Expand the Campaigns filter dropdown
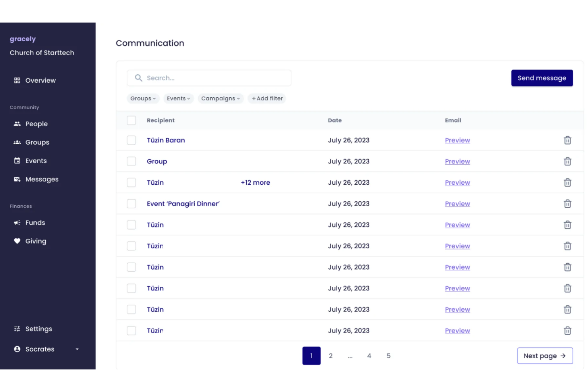The height and width of the screenshot is (392, 588). (220, 98)
